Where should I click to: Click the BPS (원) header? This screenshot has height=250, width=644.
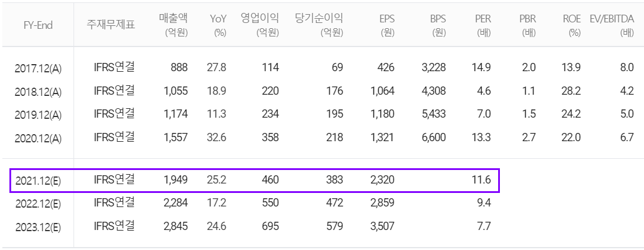coord(438,25)
